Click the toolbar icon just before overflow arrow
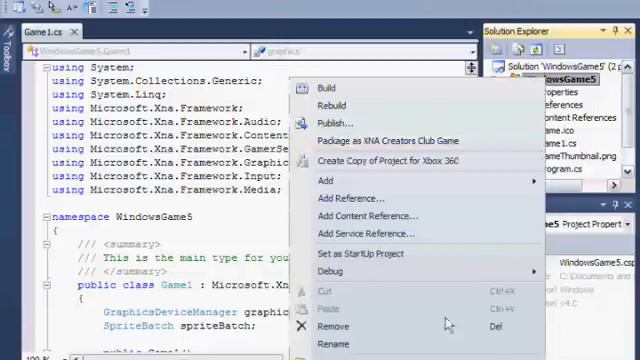 click(x=130, y=7)
